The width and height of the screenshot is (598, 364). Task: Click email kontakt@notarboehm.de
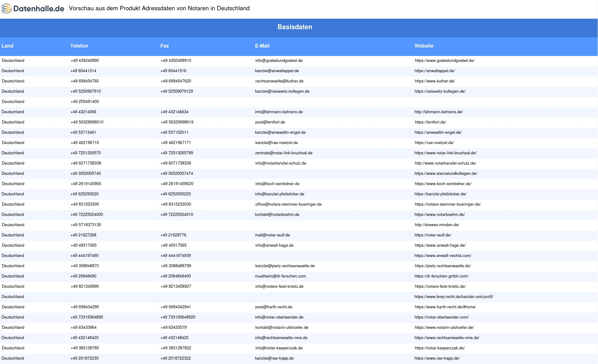coord(277,215)
